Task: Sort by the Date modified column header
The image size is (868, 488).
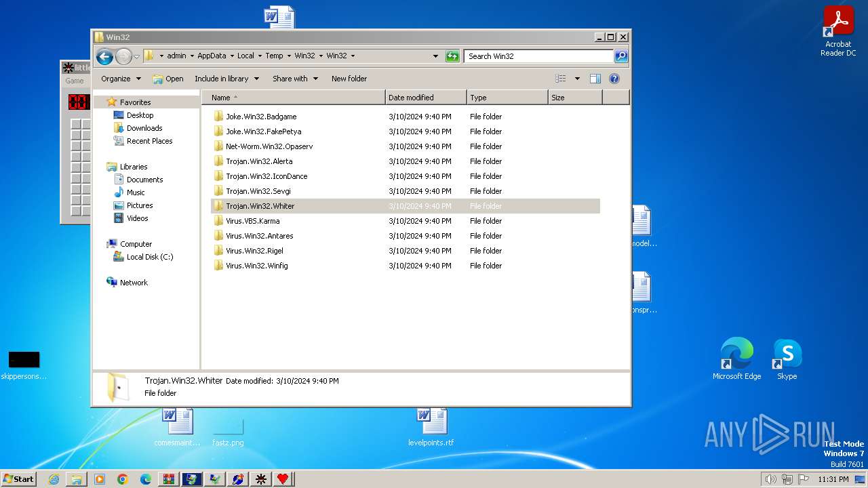Action: click(x=426, y=98)
